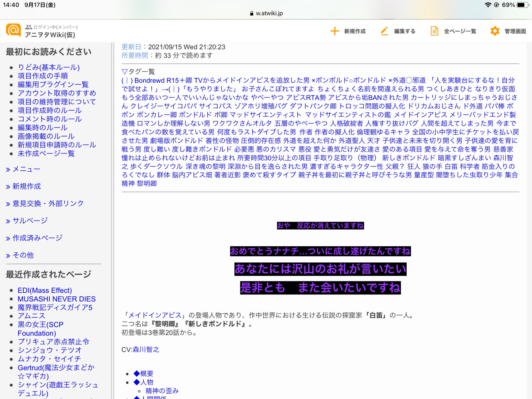532x399 pixels.
Task: Open 項目の維持管理について link
Action: coord(57,102)
